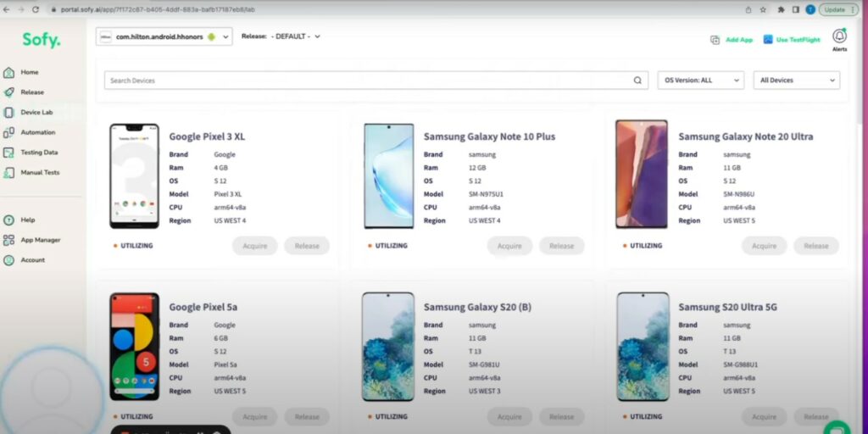Click Release for Samsung Galaxy S20 (B)

(x=561, y=417)
